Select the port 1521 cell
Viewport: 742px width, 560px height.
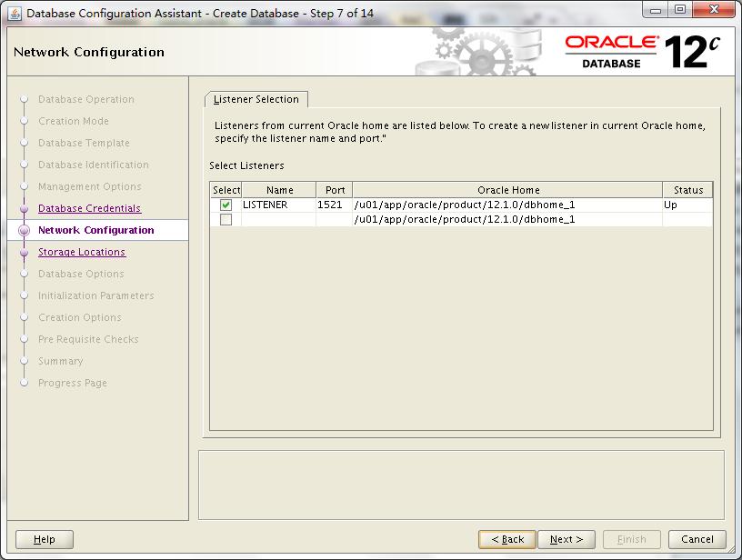coord(334,205)
